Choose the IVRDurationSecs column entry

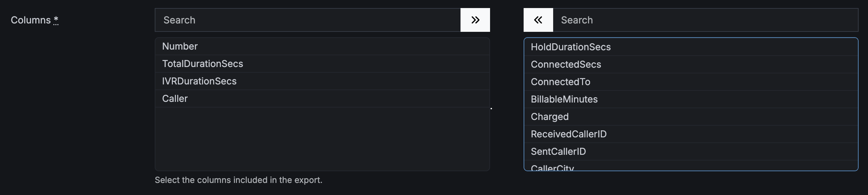[x=322, y=81]
